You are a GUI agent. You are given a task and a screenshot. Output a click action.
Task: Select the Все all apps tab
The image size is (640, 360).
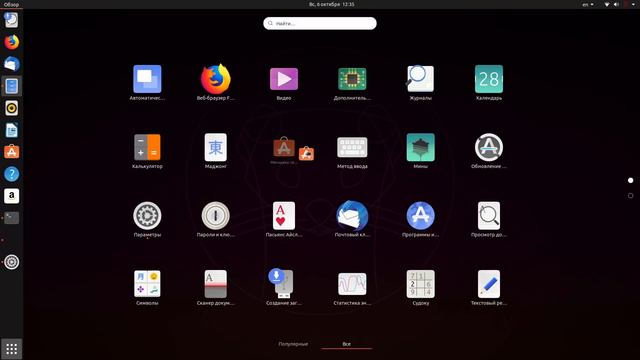(347, 344)
